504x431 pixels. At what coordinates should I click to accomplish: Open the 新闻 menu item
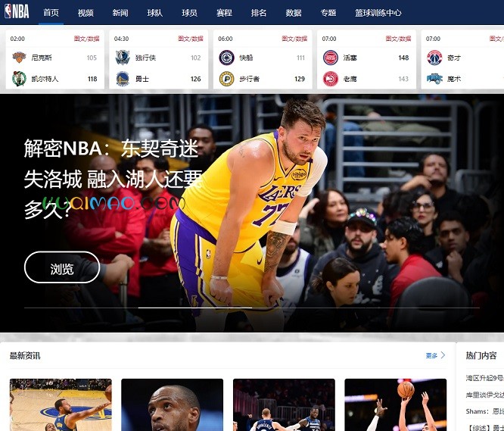(120, 13)
